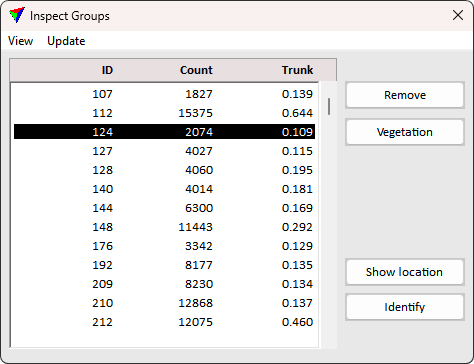Image resolution: width=474 pixels, height=364 pixels.
Task: Sort by the Count column header
Action: [196, 70]
